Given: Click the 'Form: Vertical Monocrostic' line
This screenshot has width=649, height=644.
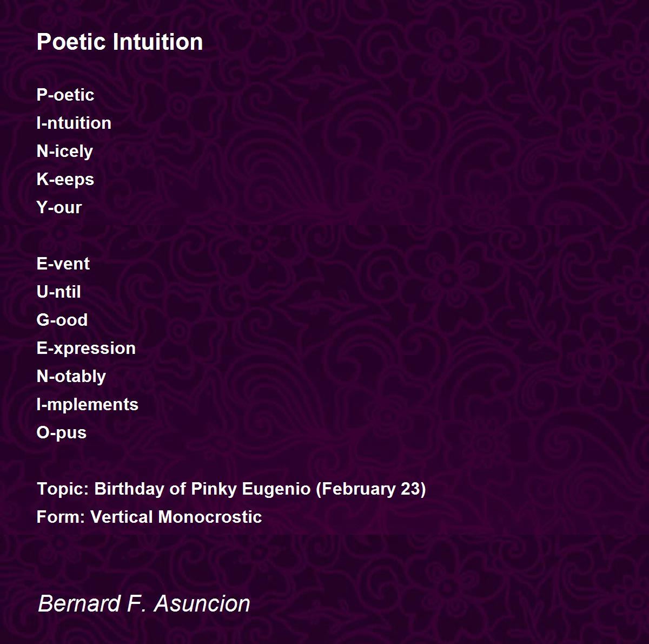Looking at the screenshot, I should (x=149, y=517).
